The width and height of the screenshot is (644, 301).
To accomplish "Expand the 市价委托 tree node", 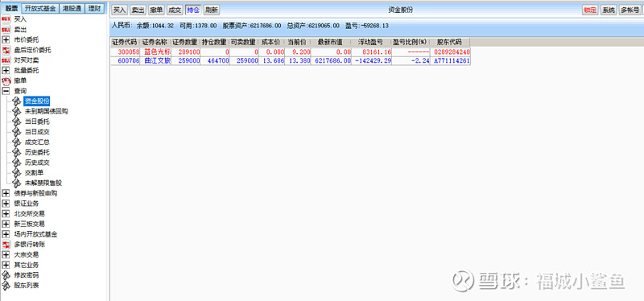I will (6, 39).
